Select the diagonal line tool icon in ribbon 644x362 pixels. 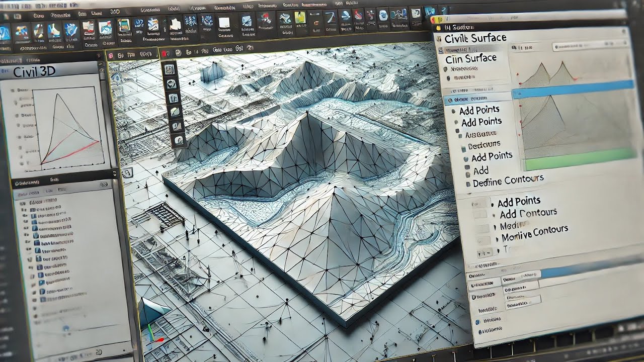[x=330, y=17]
